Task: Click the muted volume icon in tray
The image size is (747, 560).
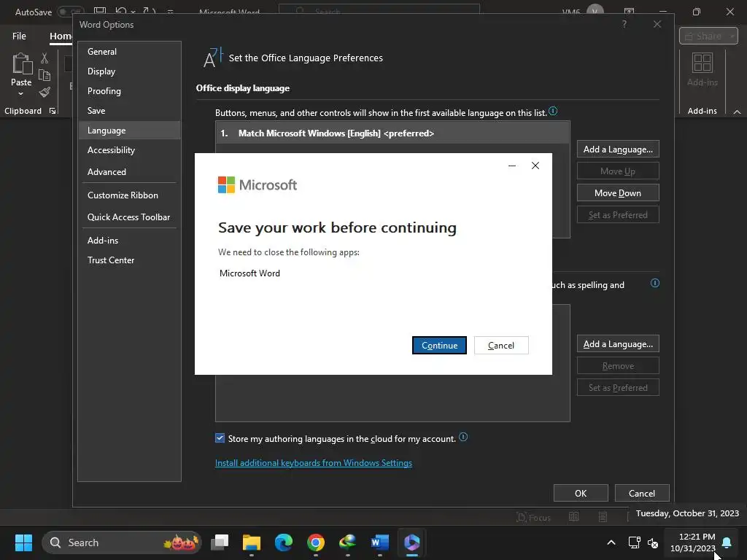Action: click(x=653, y=542)
